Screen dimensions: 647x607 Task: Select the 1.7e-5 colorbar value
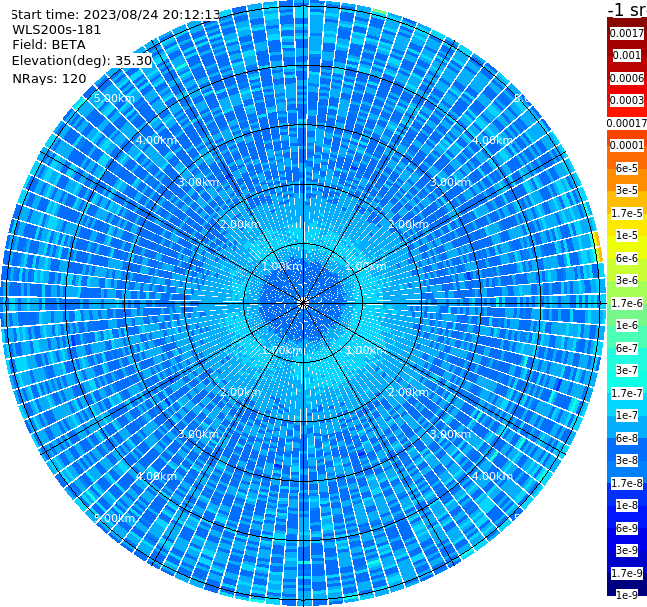pyautogui.click(x=627, y=213)
